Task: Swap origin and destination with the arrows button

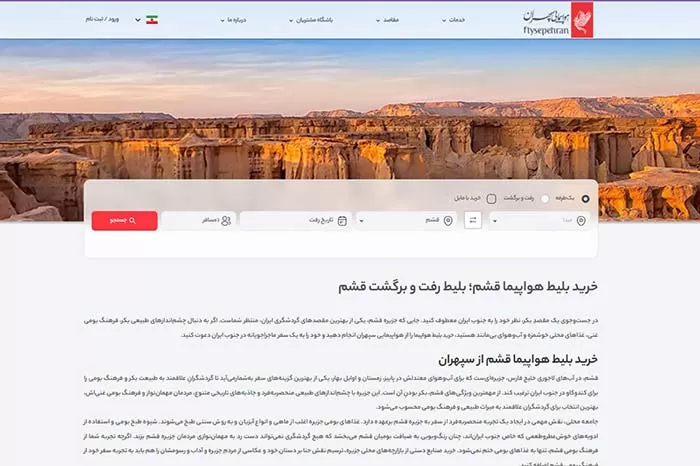Action: 473,220
